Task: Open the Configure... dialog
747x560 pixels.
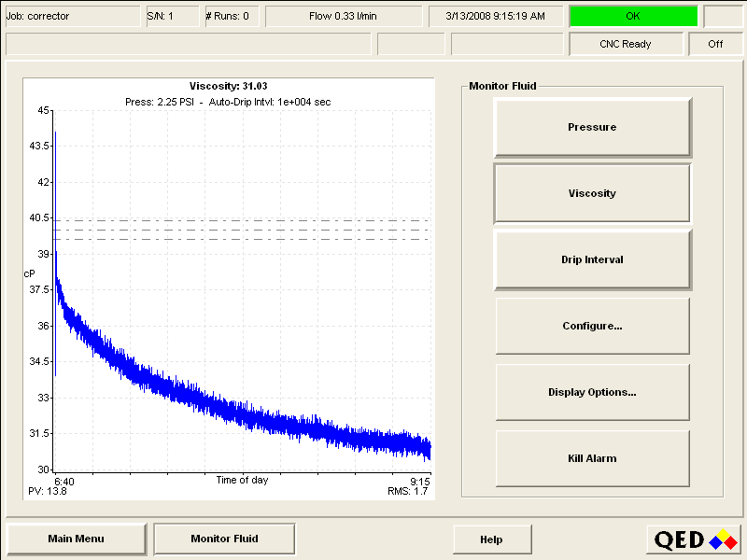Action: coord(592,326)
